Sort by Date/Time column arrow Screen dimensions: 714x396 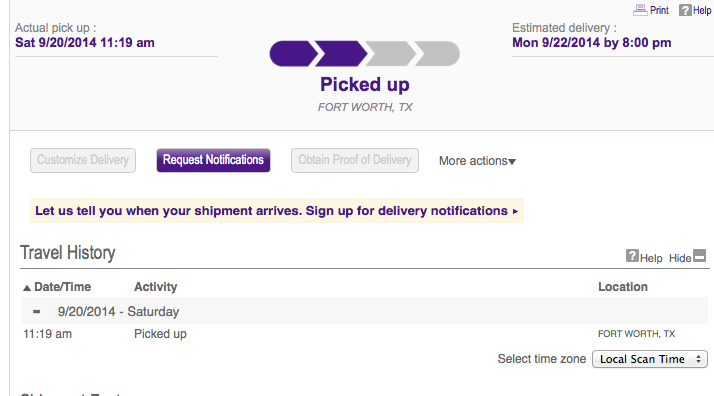27,288
